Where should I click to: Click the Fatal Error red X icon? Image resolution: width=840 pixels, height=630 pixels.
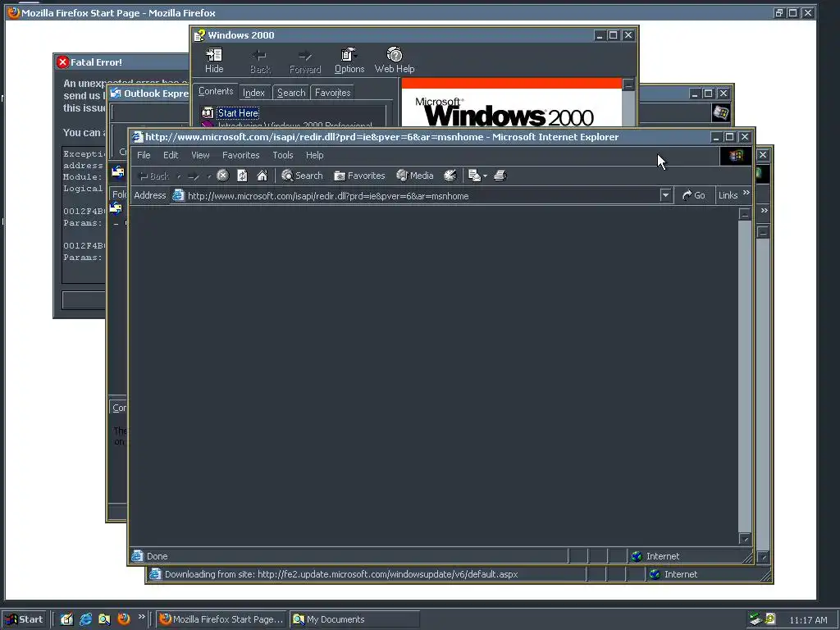tap(62, 62)
